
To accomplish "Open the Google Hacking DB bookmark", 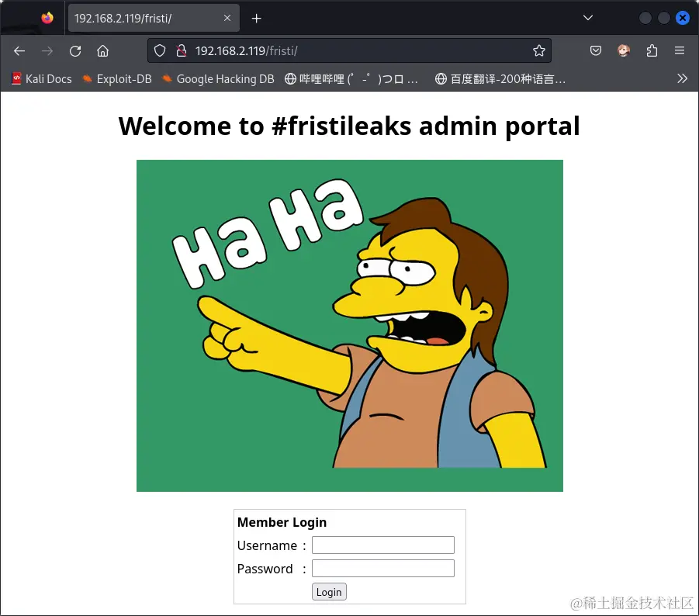I will [x=218, y=79].
